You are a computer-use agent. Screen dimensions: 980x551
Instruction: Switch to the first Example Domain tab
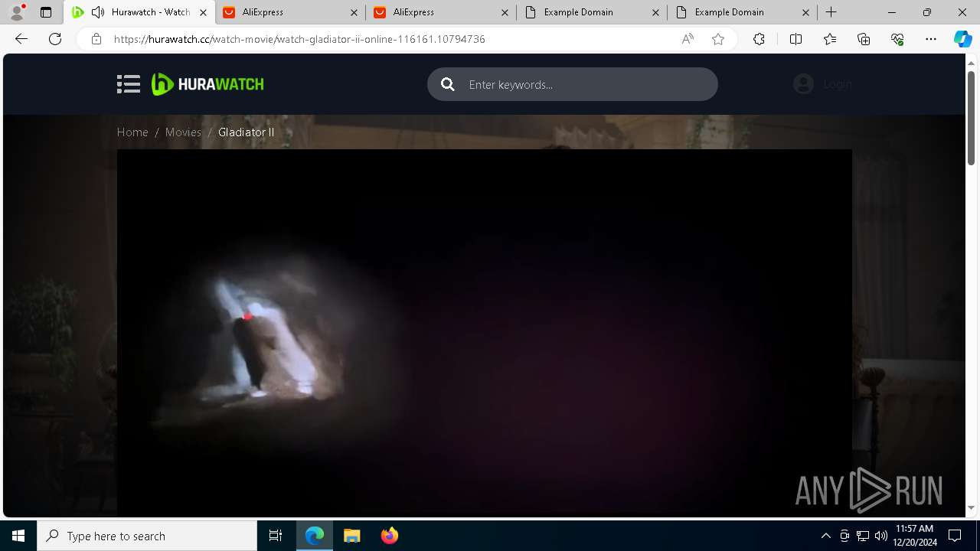pos(591,12)
